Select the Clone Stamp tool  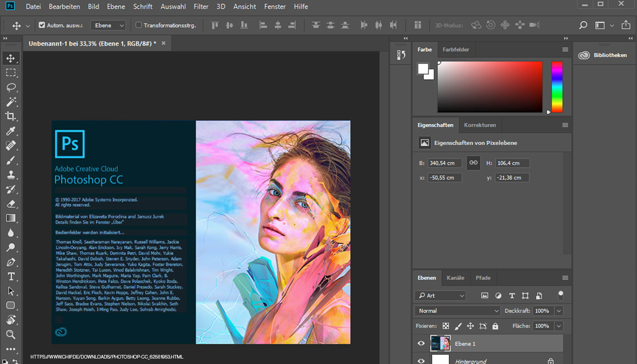pos(11,174)
